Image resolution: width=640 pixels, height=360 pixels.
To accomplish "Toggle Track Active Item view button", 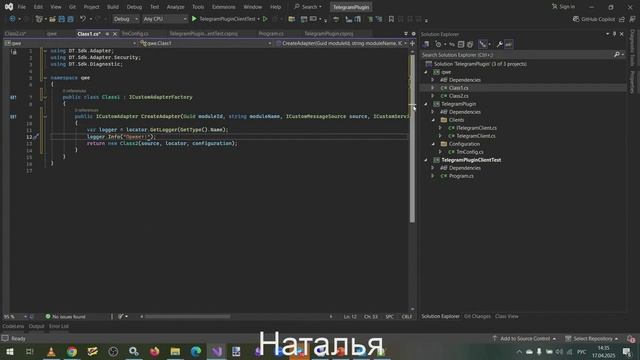I will click(x=483, y=44).
